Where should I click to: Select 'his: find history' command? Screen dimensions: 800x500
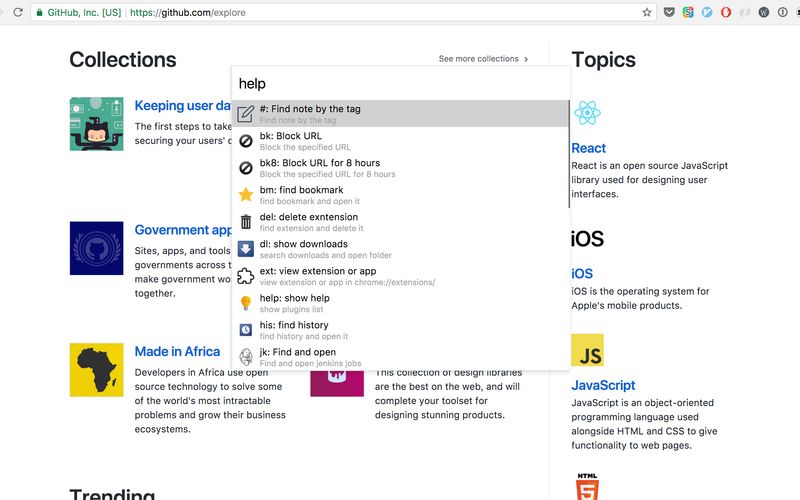401,330
